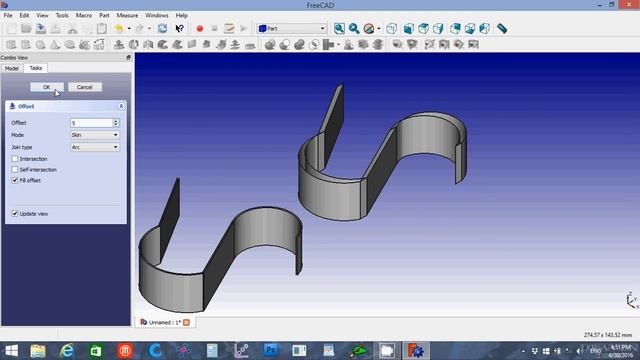Open the Macro menu

(x=84, y=15)
